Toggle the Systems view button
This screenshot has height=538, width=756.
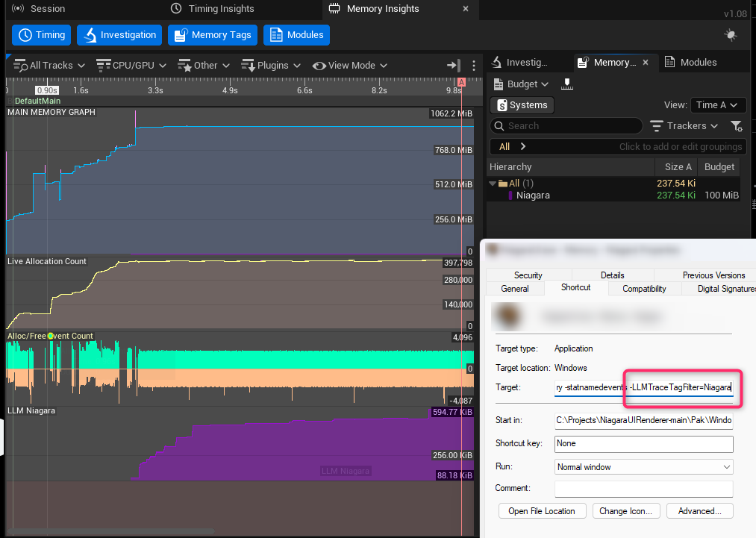tap(522, 105)
